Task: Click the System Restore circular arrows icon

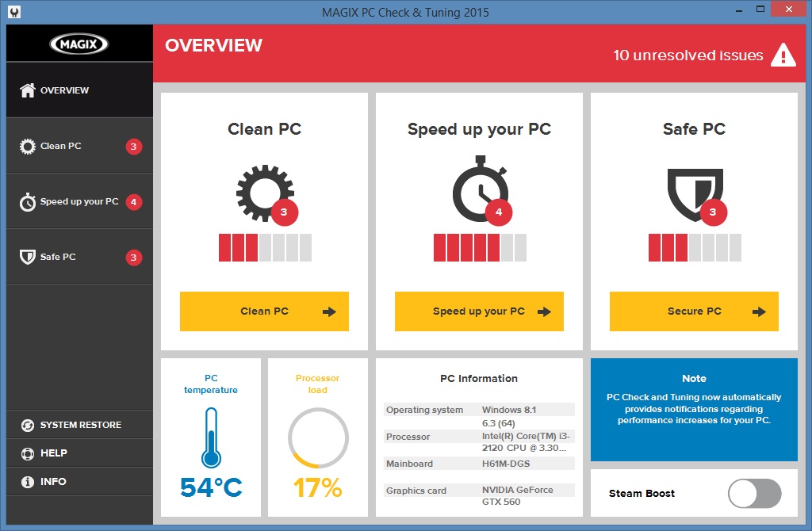Action: pyautogui.click(x=28, y=426)
